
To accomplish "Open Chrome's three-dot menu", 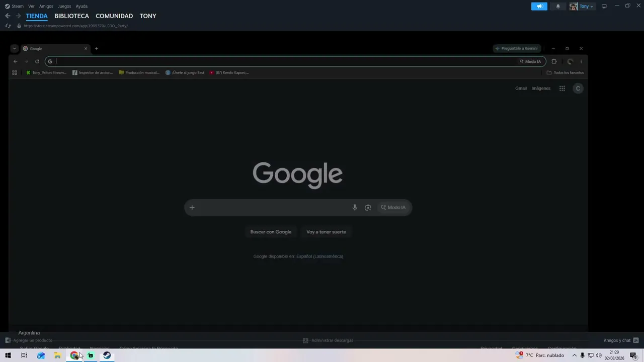I will click(x=581, y=61).
